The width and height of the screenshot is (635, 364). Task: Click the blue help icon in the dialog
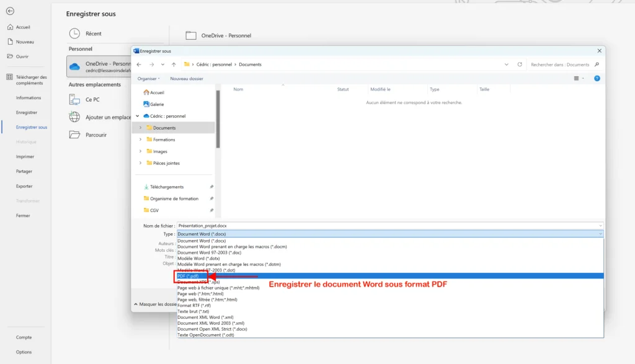click(597, 78)
